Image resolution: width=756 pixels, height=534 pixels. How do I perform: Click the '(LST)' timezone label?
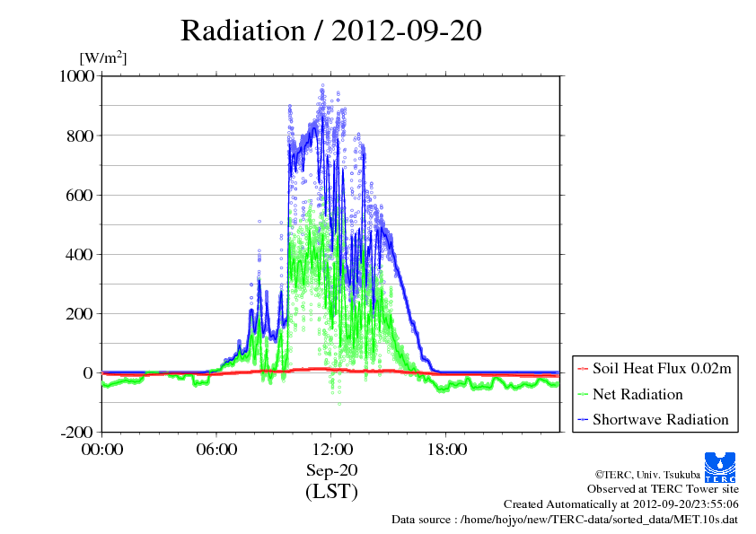coord(331,492)
